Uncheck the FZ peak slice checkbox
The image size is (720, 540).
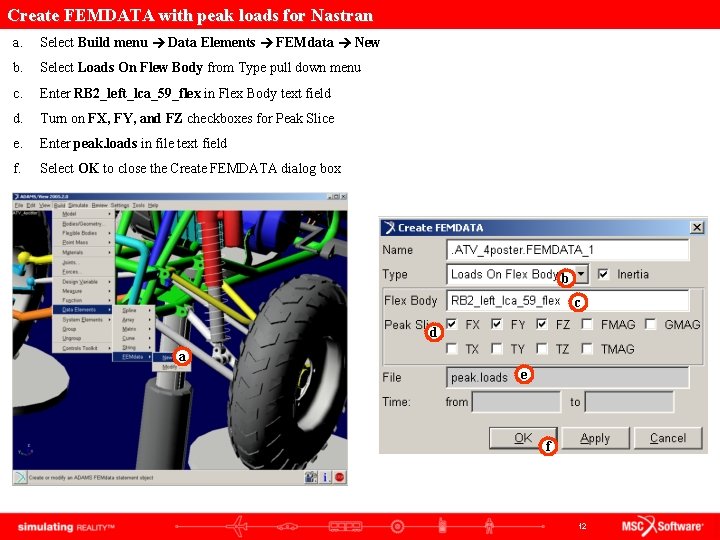[542, 324]
